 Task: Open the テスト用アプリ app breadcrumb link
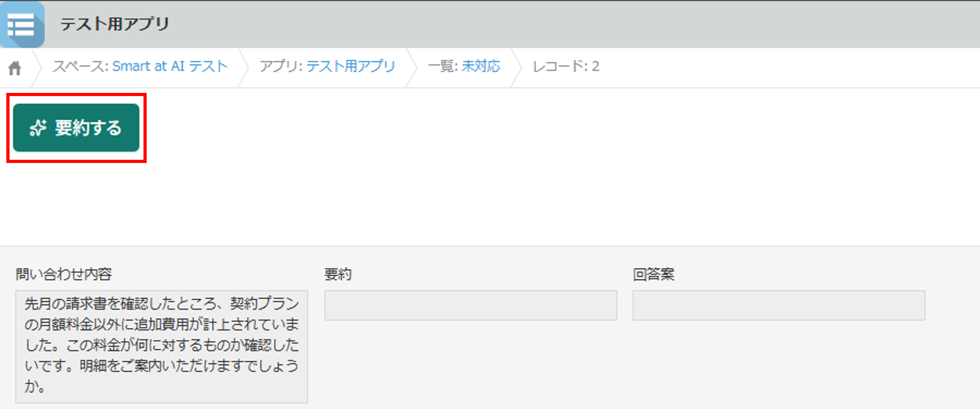[351, 67]
